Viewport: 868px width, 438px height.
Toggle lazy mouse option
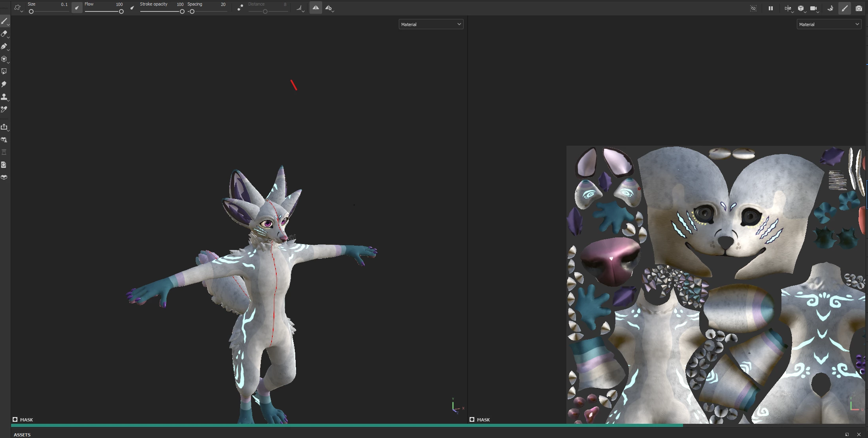point(240,8)
